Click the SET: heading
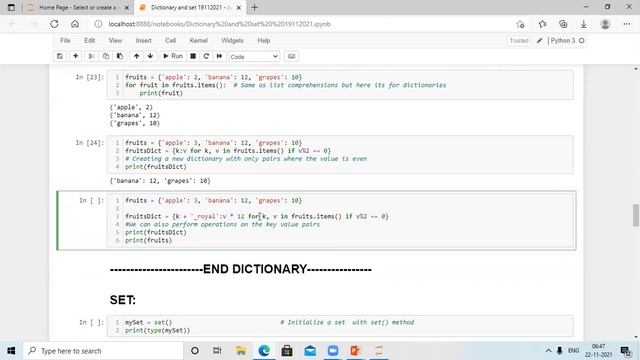Viewport: 640px width, 360px height. tap(122, 300)
